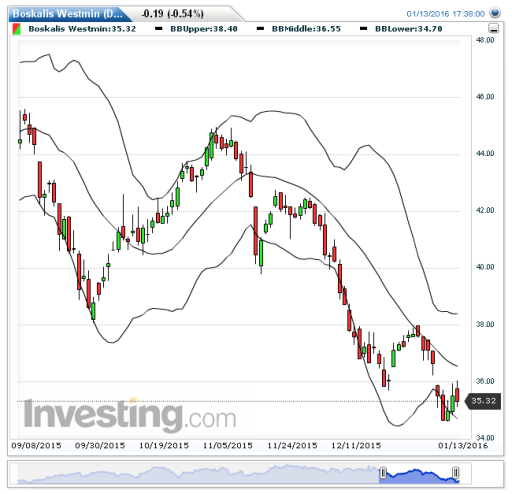Viewport: 512px width, 494px height.
Task: Click the 11/24/2015 axis date label
Action: click(292, 446)
